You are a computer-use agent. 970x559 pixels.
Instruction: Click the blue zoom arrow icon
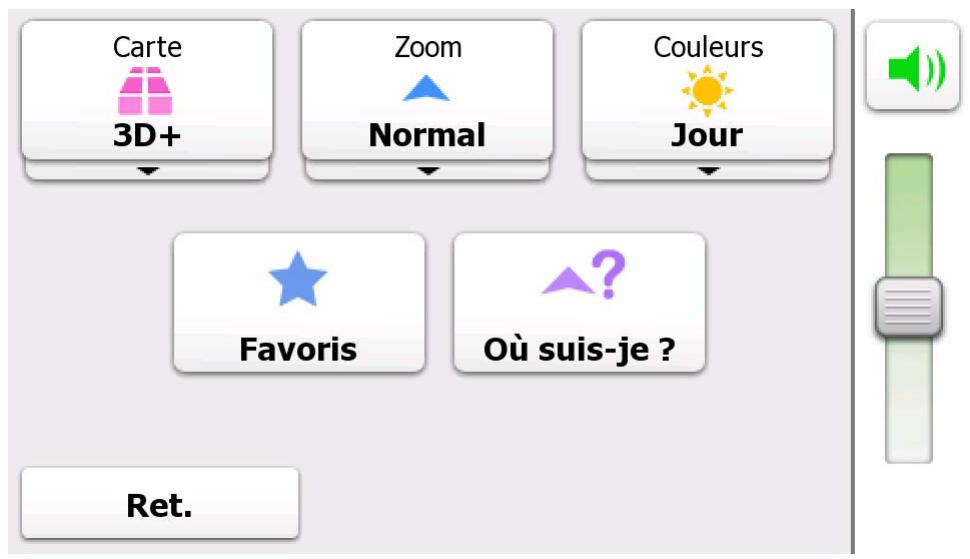427,90
